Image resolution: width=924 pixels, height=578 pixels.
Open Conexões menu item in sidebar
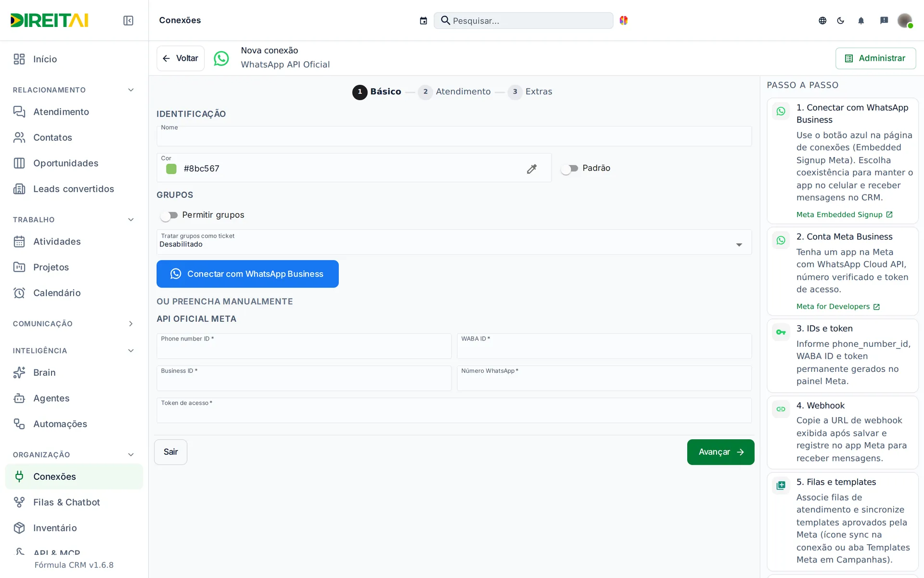click(x=74, y=476)
